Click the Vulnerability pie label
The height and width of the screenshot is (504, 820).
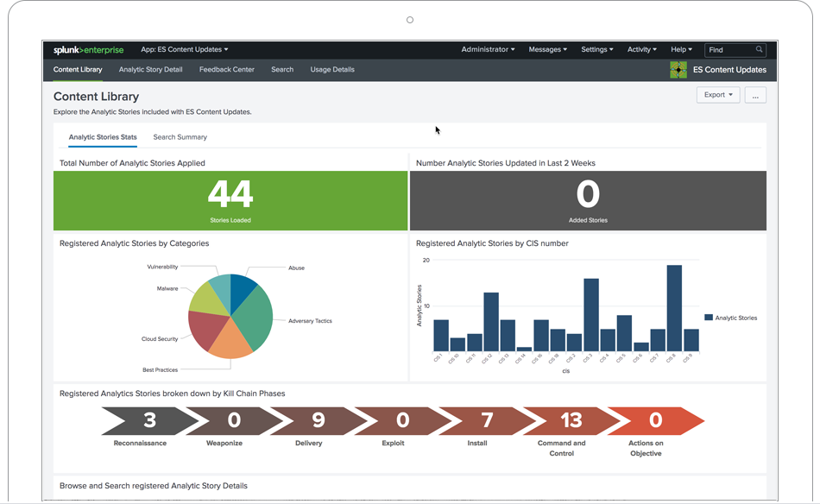click(162, 267)
